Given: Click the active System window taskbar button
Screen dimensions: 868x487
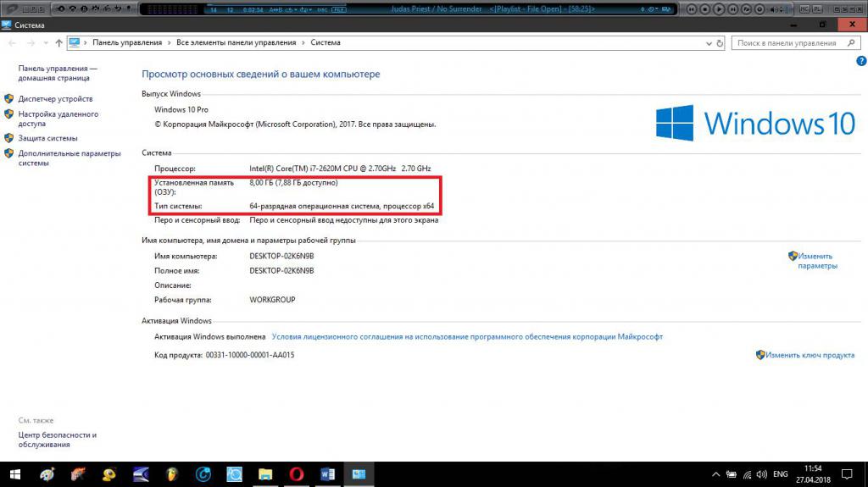Looking at the screenshot, I should 359,474.
